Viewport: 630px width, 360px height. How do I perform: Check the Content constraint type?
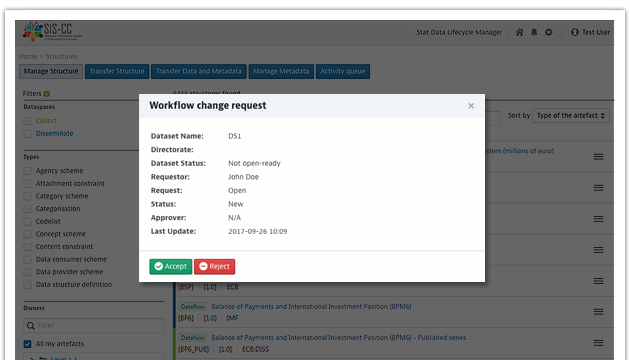[x=27, y=247]
